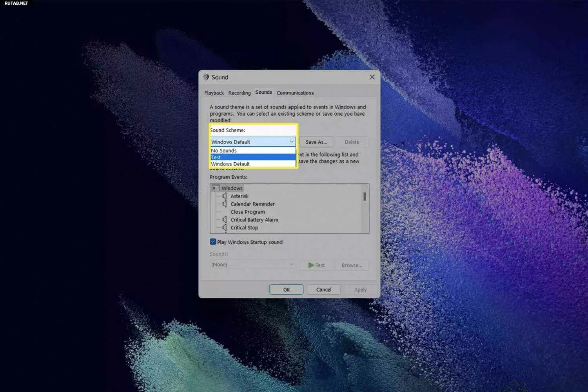Open the Communications tab

295,93
